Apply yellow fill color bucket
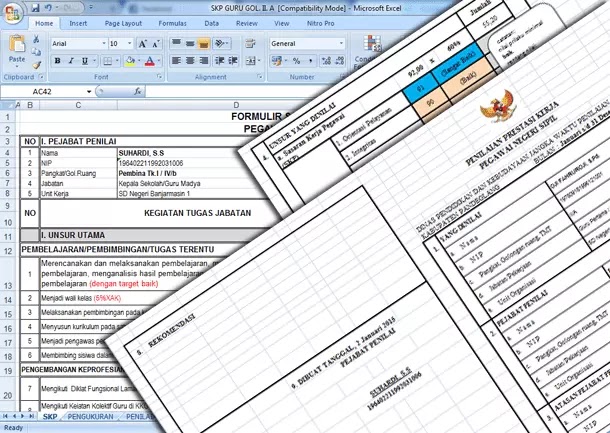This screenshot has width=610, height=433. pos(130,61)
